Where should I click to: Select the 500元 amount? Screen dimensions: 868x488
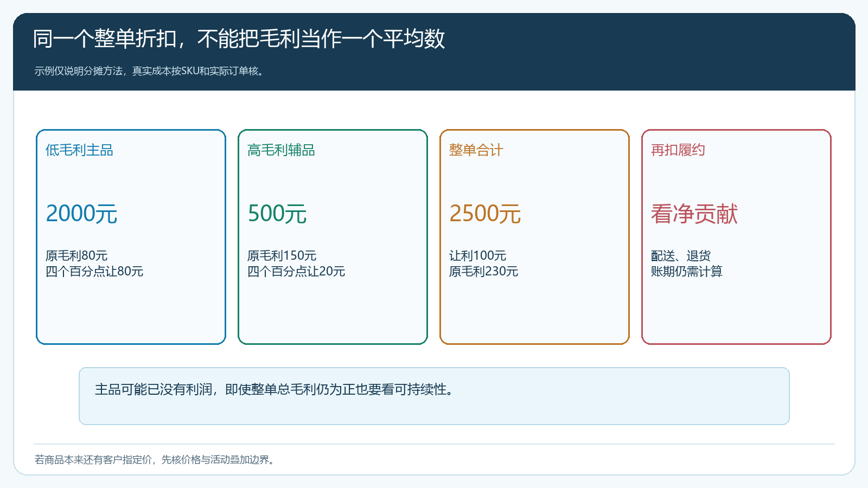tap(277, 214)
